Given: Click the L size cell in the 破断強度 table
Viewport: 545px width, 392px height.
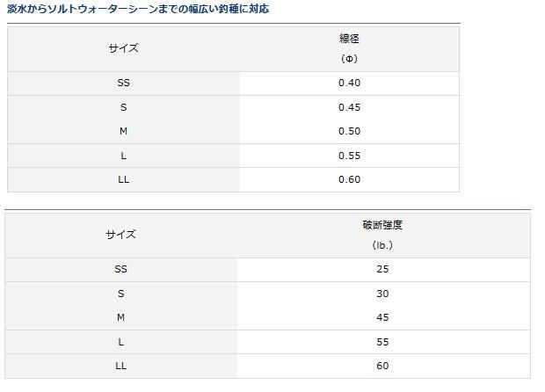Looking at the screenshot, I should click(120, 342).
